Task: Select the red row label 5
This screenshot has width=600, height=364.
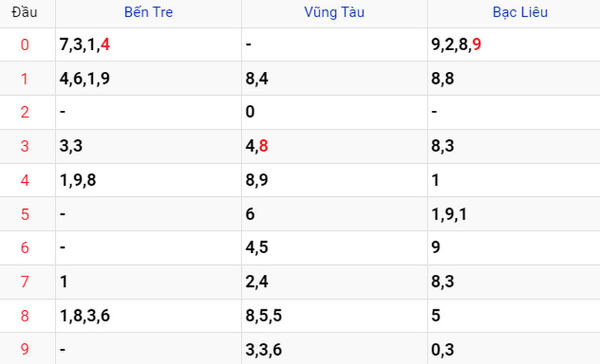Action: click(x=25, y=214)
